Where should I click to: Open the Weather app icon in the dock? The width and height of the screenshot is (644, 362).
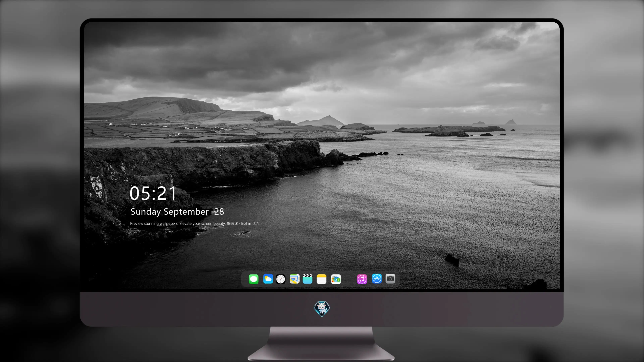click(x=268, y=279)
